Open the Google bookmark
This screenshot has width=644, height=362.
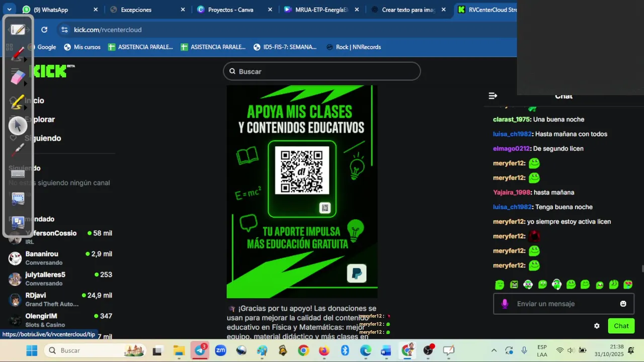click(x=42, y=47)
